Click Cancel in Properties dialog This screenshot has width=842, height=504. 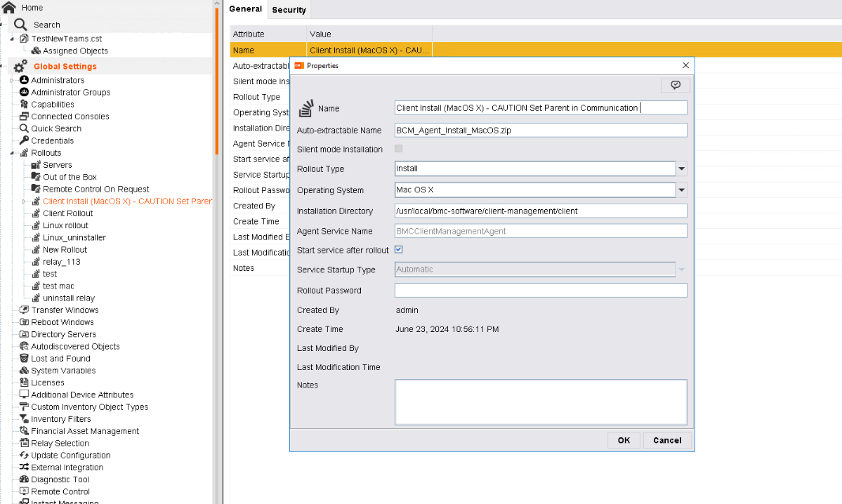[x=667, y=440]
